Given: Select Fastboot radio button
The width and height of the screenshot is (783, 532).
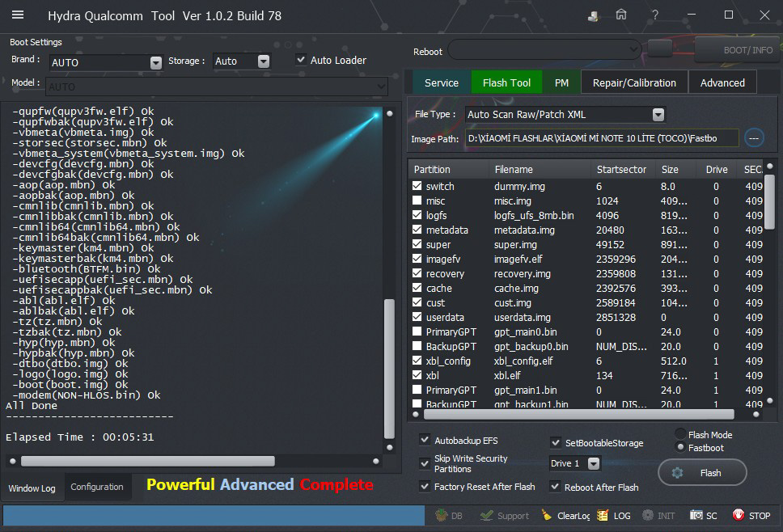Looking at the screenshot, I should pyautogui.click(x=680, y=447).
